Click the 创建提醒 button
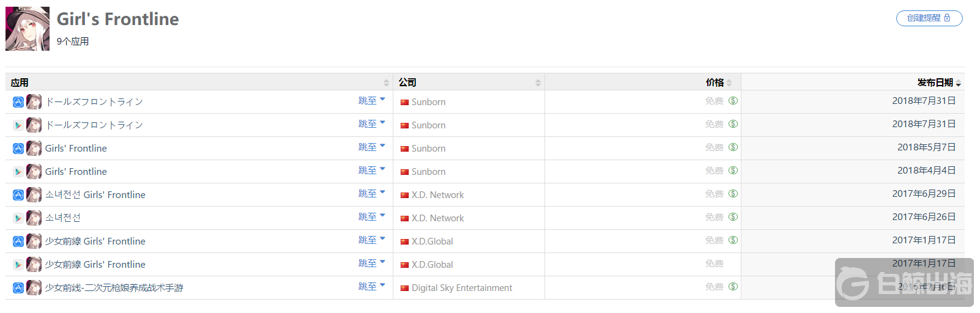The width and height of the screenshot is (980, 313). click(x=929, y=18)
